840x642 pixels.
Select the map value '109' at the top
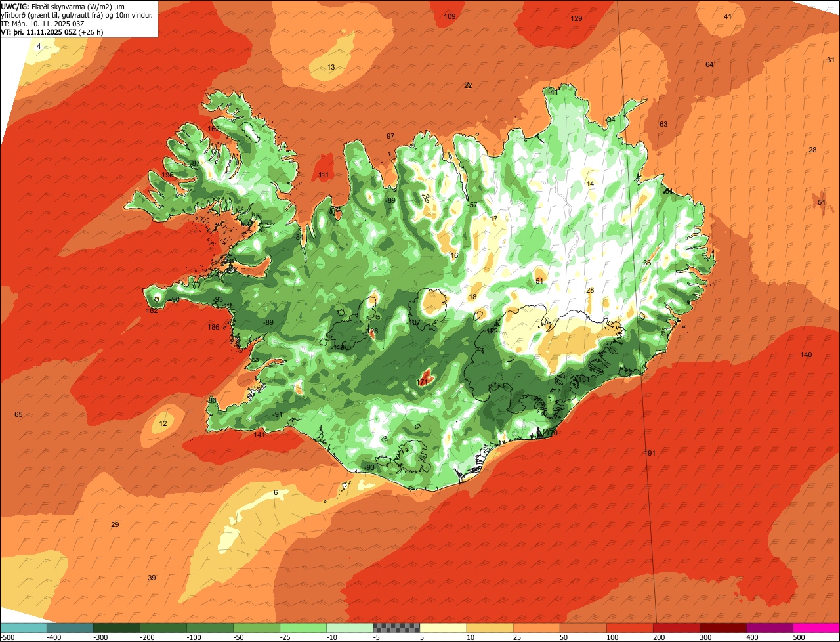[x=450, y=16]
